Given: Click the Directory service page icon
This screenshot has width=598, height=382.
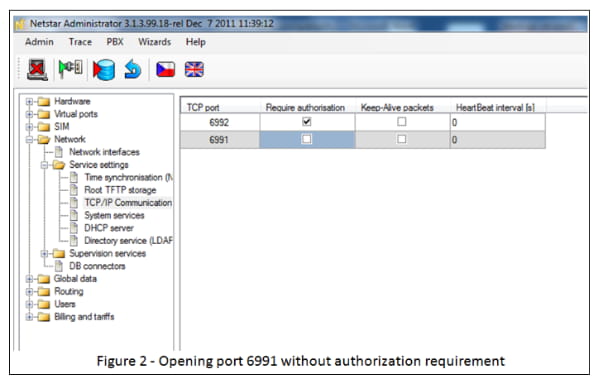Looking at the screenshot, I should click(x=74, y=241).
